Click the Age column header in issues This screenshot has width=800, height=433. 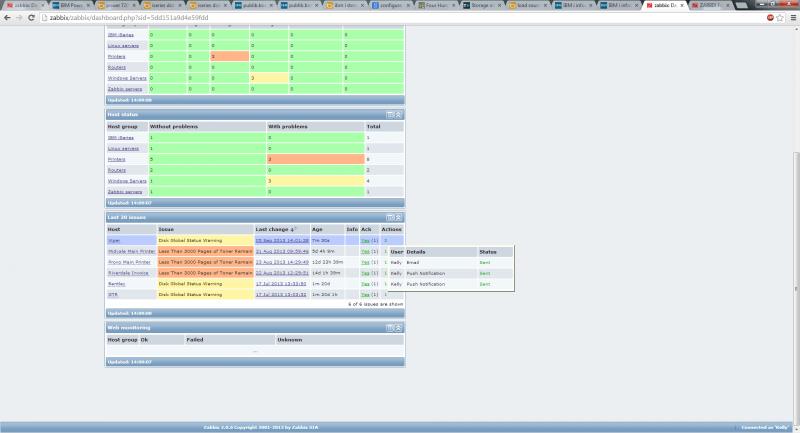click(x=317, y=230)
